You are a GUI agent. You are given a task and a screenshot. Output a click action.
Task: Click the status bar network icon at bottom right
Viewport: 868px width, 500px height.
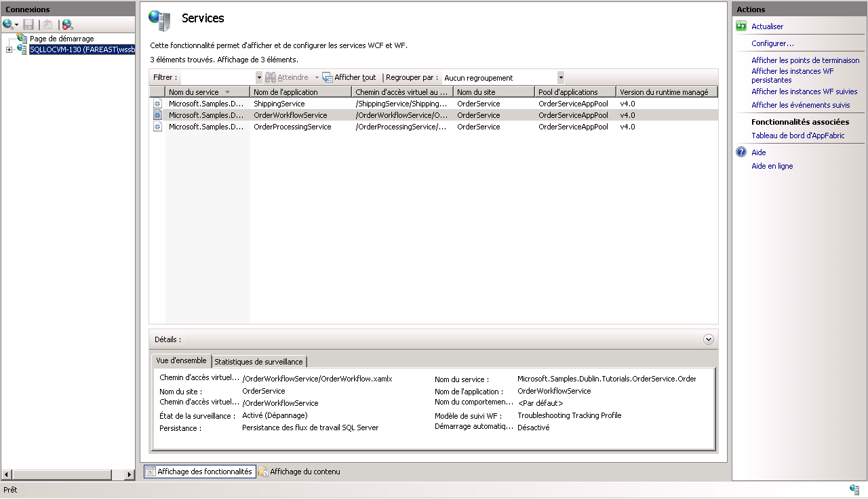point(854,490)
